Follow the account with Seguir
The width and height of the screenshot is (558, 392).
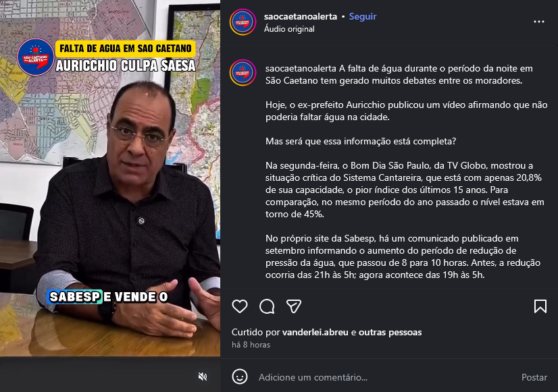coord(363,16)
